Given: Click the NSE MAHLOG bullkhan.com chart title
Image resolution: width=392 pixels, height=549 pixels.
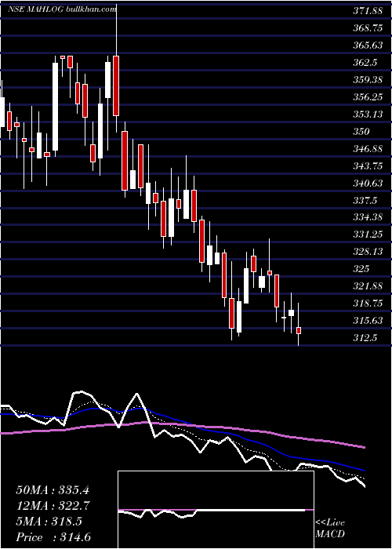Looking at the screenshot, I should click(62, 9).
